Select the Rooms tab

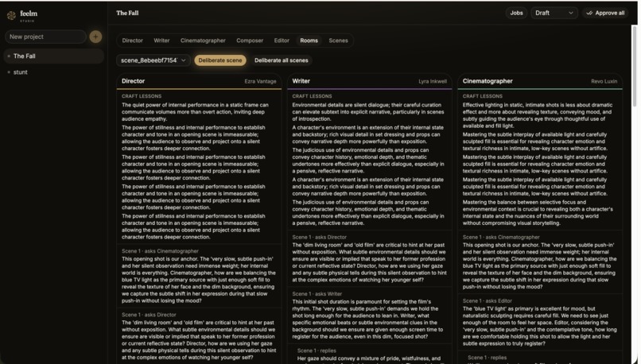pos(309,41)
